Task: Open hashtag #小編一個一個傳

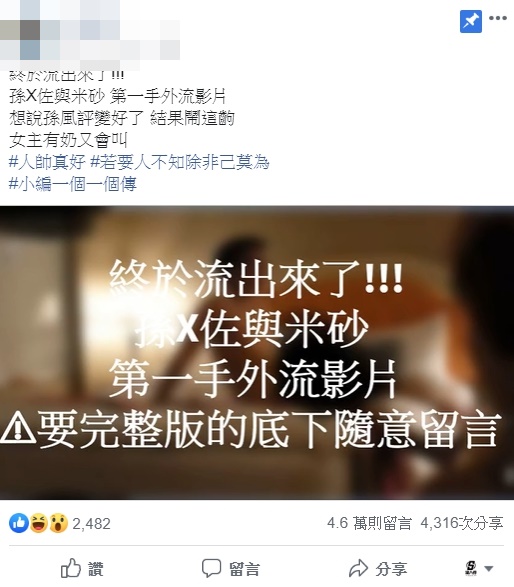Action: click(73, 184)
